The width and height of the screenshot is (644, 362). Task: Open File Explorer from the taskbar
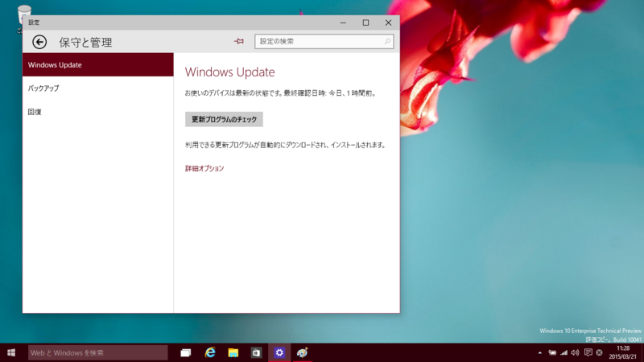click(x=233, y=352)
